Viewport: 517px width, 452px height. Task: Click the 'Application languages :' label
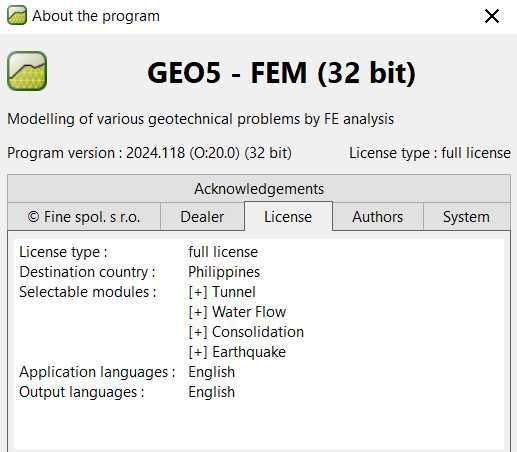pyautogui.click(x=97, y=372)
